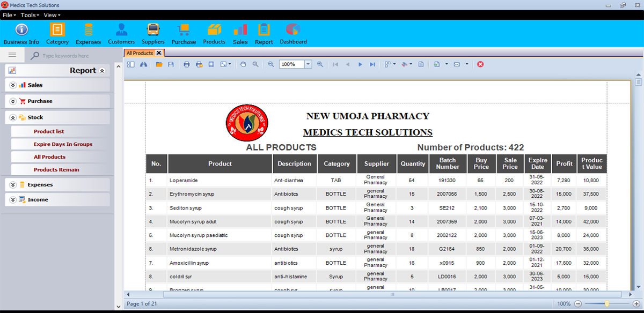This screenshot has height=313, width=644.
Task: Click the Quick Print icon
Action: click(199, 64)
